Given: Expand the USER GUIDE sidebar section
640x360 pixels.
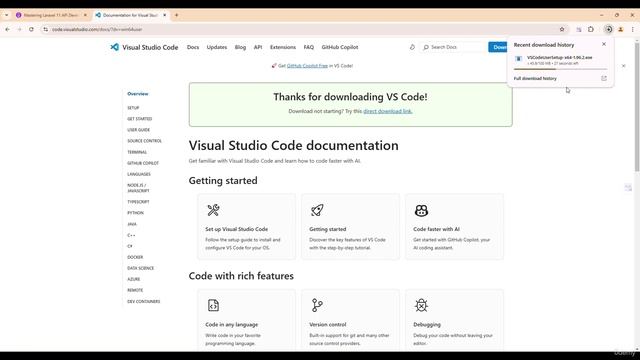Looking at the screenshot, I should [138, 130].
